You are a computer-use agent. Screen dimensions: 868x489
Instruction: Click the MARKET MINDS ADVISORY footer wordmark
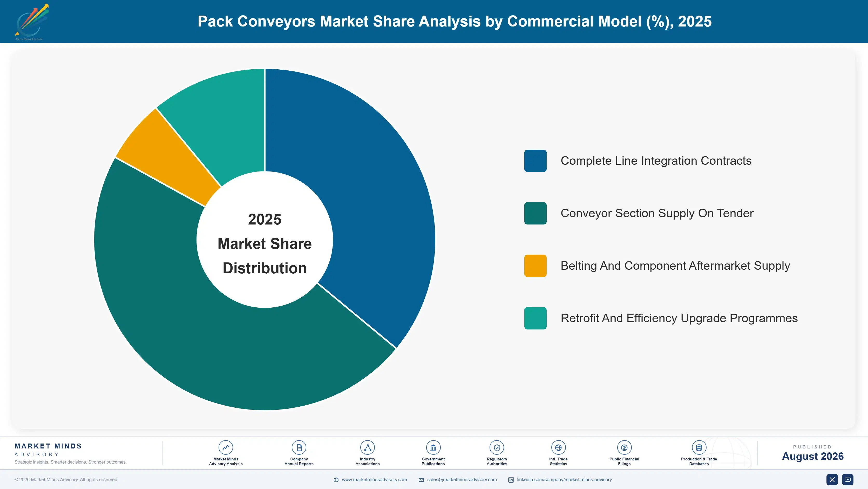pyautogui.click(x=48, y=450)
